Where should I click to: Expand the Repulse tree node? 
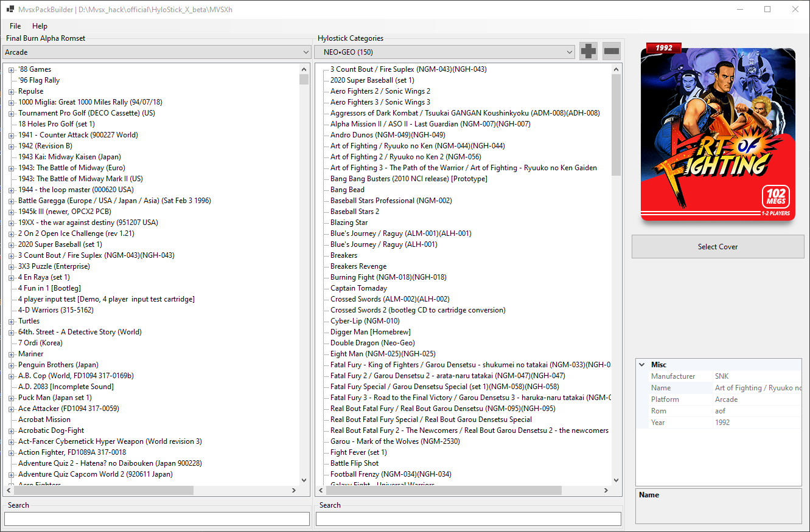pyautogui.click(x=12, y=91)
